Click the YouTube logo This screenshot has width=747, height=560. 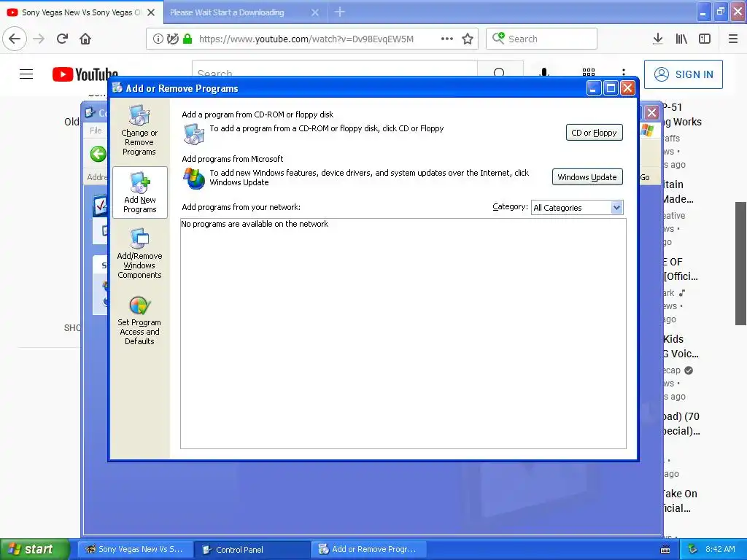click(x=85, y=74)
